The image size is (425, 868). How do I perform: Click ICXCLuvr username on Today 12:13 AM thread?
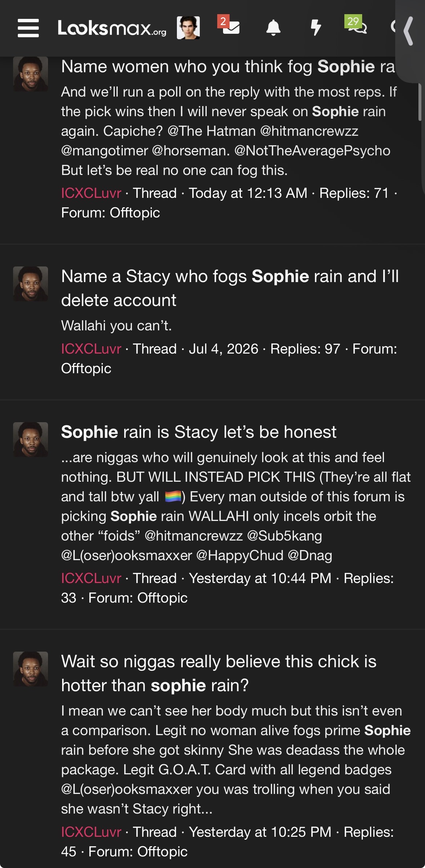coord(91,193)
